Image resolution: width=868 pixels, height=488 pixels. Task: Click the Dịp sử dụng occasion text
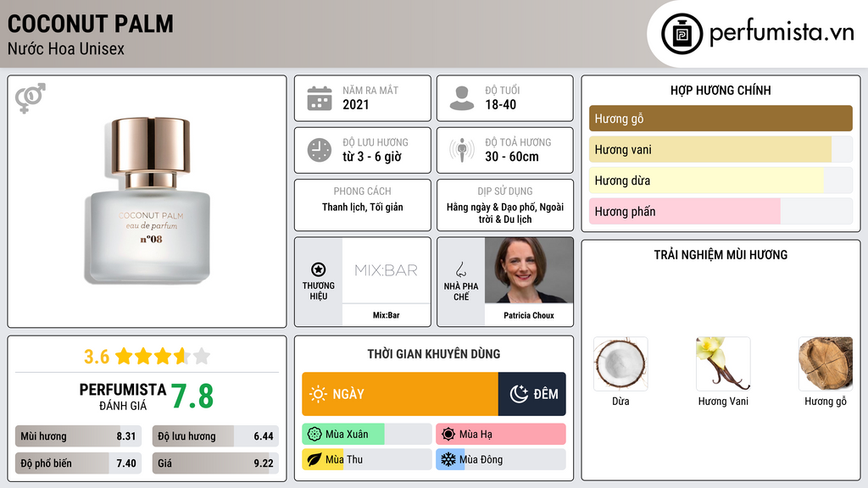(505, 213)
